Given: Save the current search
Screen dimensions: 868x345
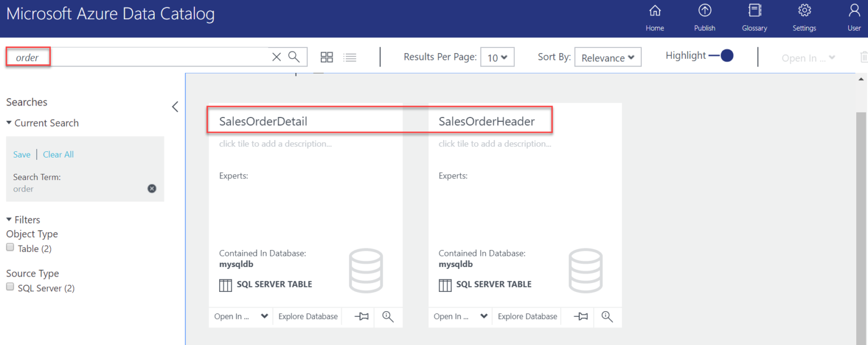Looking at the screenshot, I should 21,154.
